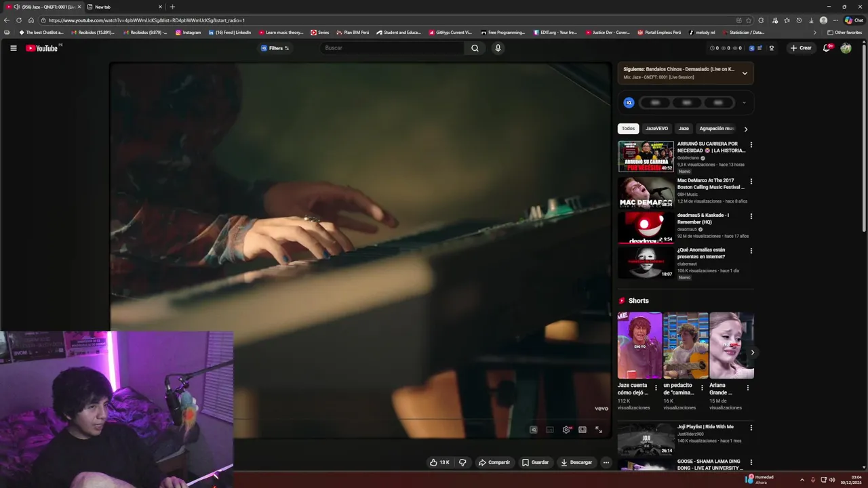Select the Agrupación musical filter chip
Image resolution: width=868 pixels, height=488 pixels.
[x=717, y=129]
